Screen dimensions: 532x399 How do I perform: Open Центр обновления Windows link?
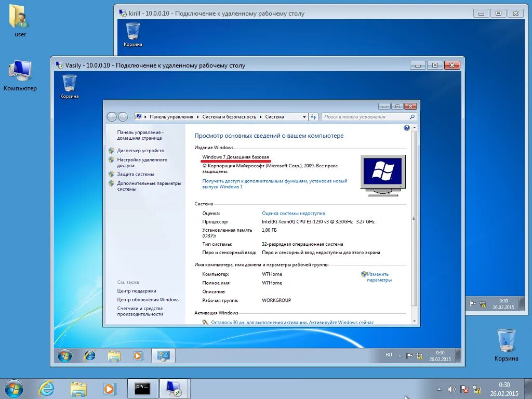[148, 300]
